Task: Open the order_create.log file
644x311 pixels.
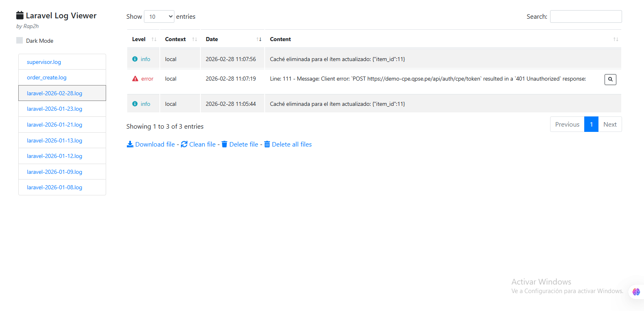Action: click(47, 77)
